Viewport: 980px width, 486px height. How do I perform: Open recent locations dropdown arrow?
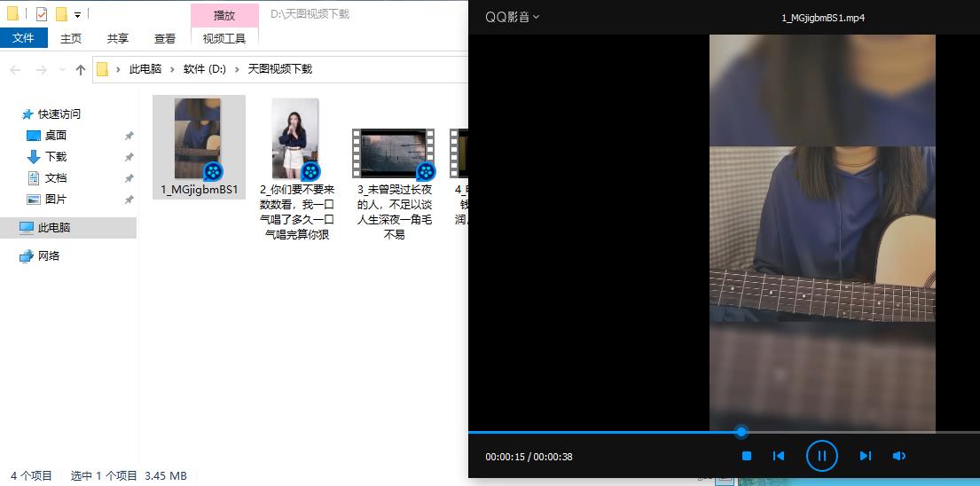click(x=62, y=69)
